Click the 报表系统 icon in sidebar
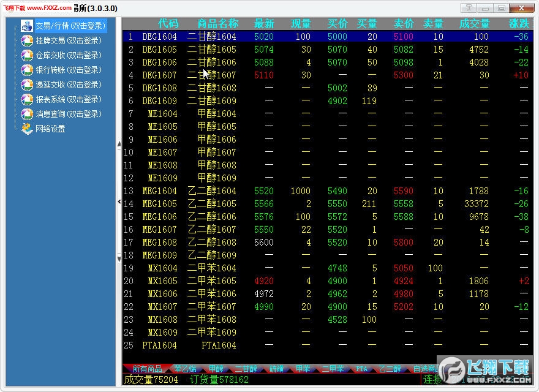This screenshot has width=539, height=392. (27, 99)
